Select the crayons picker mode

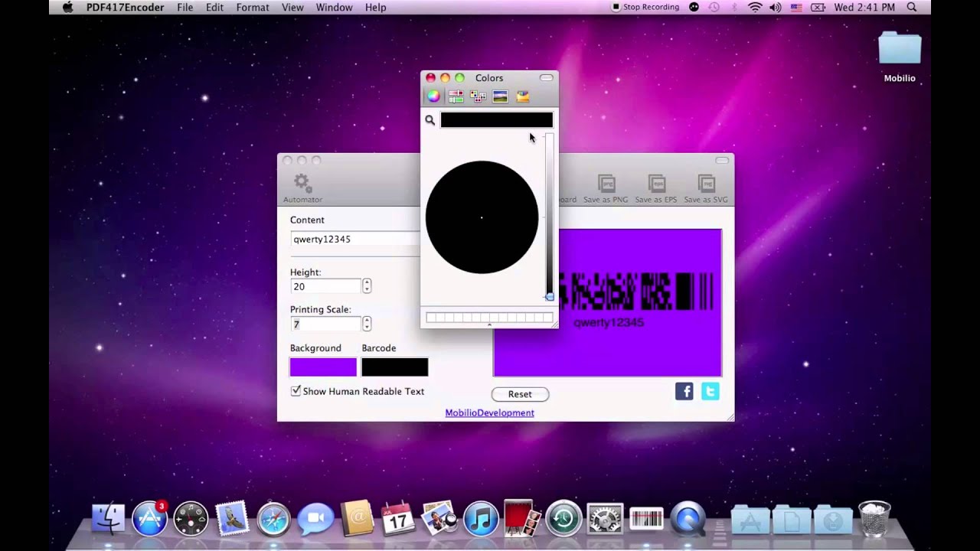(523, 96)
